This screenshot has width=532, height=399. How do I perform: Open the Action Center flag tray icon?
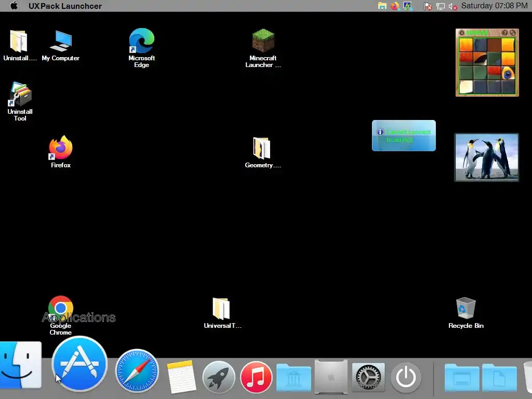click(x=428, y=6)
